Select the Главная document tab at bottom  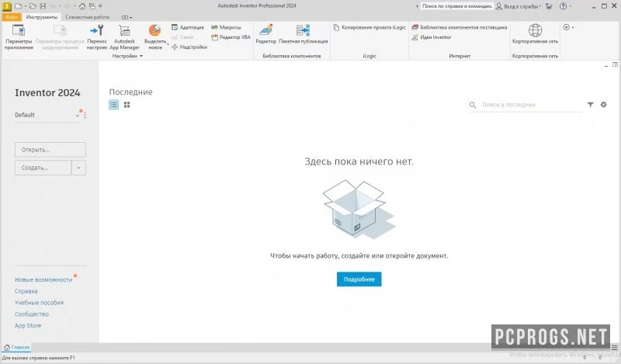(x=16, y=348)
